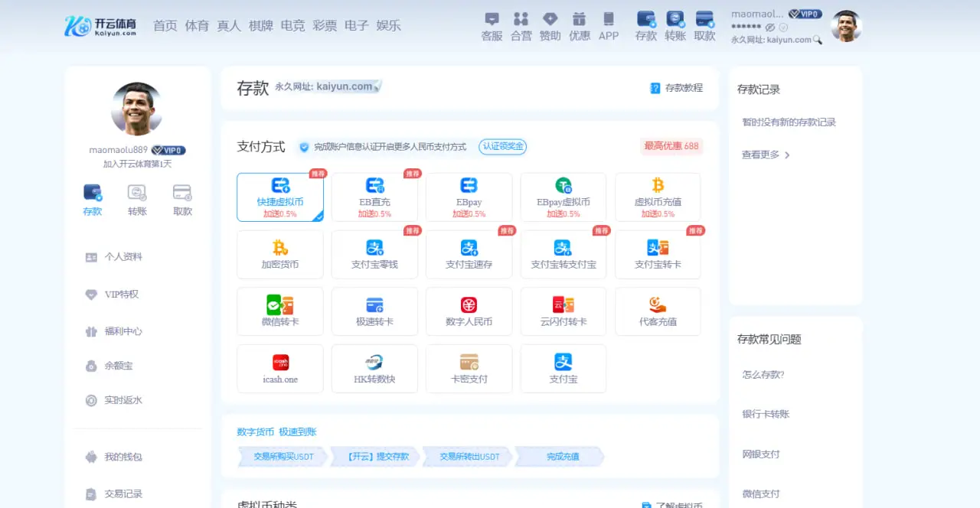Viewport: 980px width, 508px height.
Task: Select 转账 icon in left sidebar
Action: click(x=137, y=200)
